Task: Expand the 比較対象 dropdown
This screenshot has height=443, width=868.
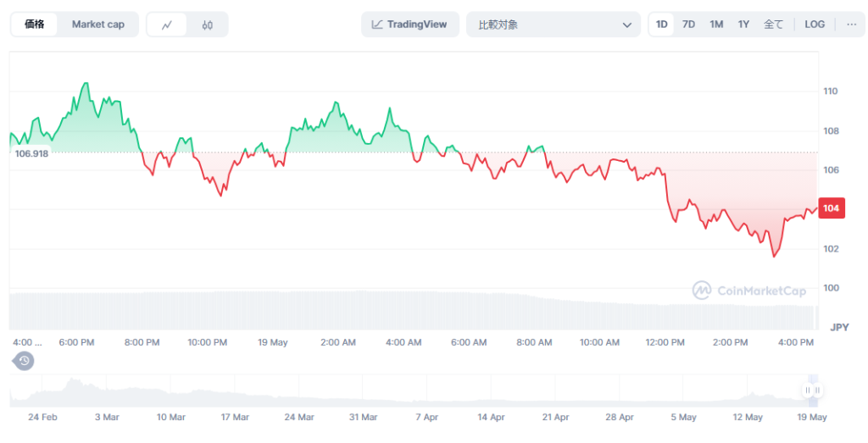Action: 553,25
